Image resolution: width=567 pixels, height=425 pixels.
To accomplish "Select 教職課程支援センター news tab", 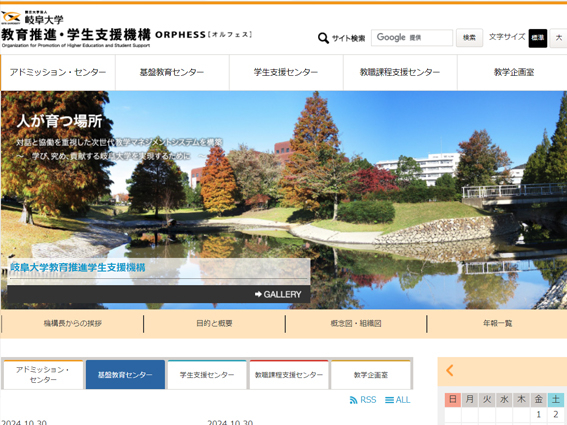I will coord(289,375).
